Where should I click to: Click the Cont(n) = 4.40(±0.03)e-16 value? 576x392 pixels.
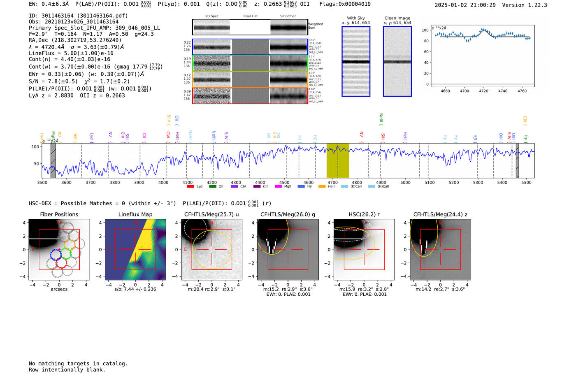point(70,59)
